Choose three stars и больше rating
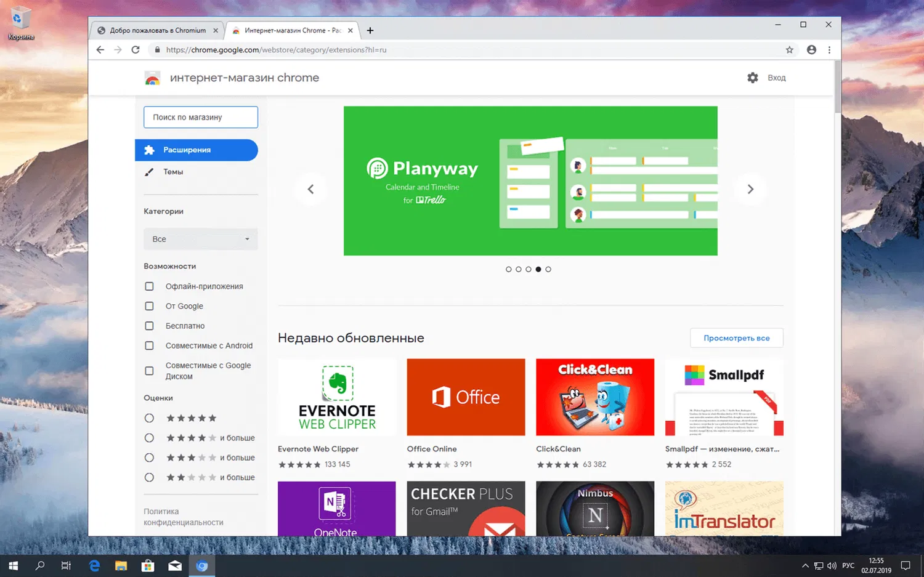 pos(149,458)
